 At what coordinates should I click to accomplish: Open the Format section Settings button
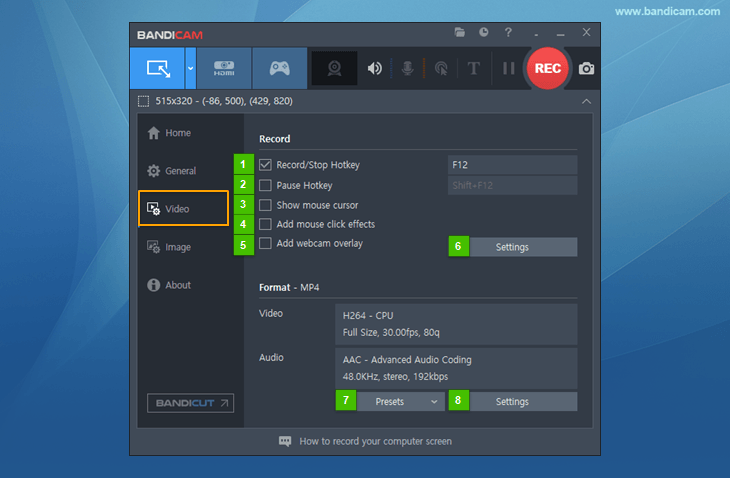(x=523, y=401)
